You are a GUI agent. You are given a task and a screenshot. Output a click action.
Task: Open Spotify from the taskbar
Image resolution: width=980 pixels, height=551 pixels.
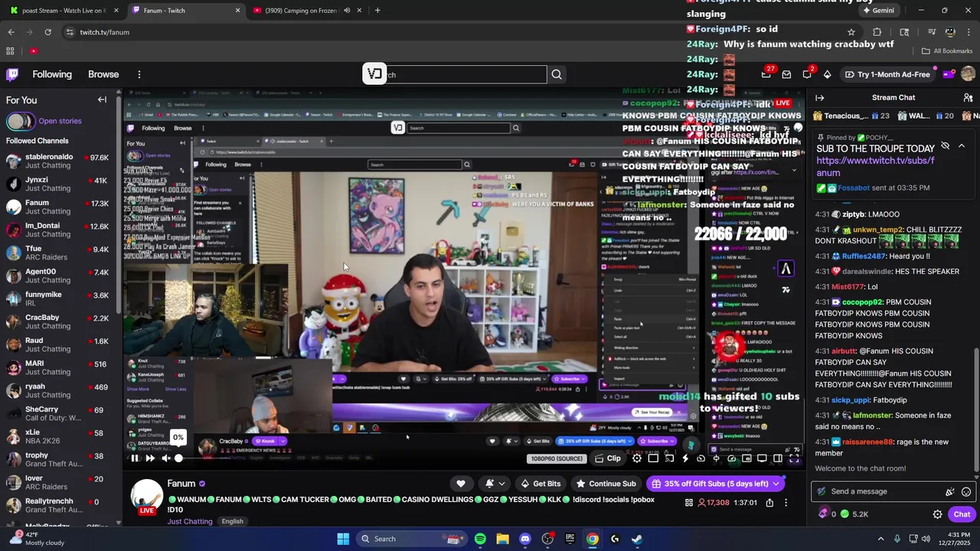tap(480, 539)
